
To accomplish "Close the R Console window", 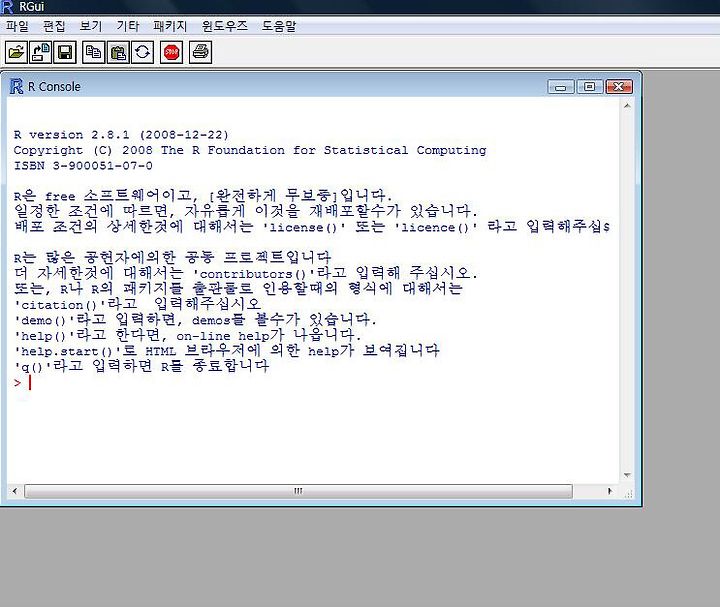I will point(619,86).
